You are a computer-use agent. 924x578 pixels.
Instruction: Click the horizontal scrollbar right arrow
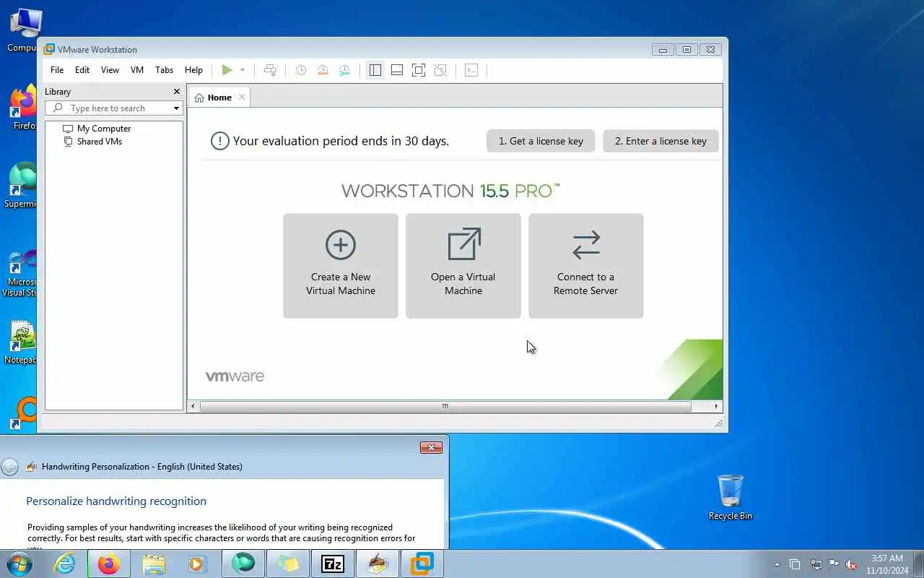[x=716, y=406]
